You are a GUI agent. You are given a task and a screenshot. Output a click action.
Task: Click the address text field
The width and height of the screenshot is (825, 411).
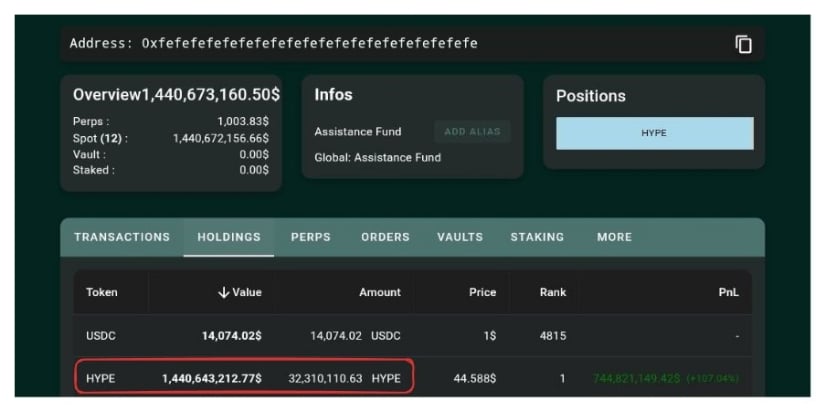point(310,44)
